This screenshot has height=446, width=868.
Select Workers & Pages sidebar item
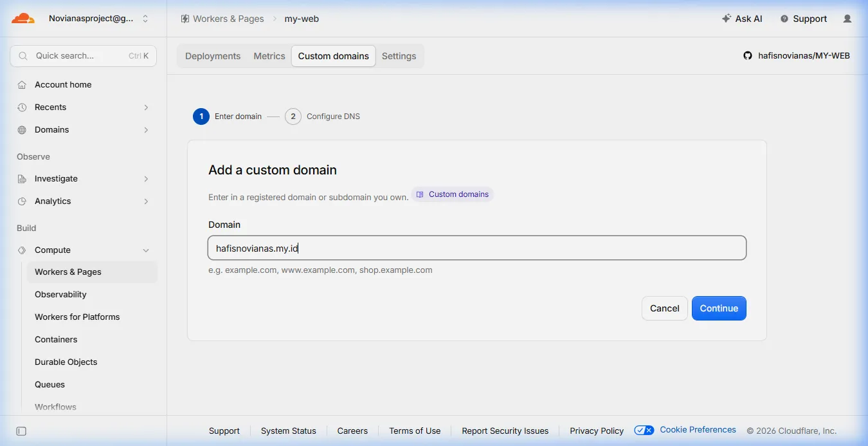pos(92,272)
